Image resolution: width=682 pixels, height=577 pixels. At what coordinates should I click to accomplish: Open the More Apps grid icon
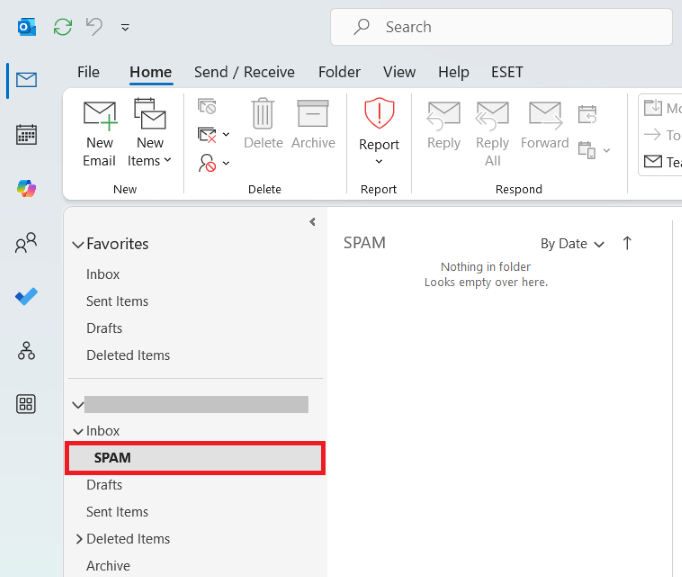pos(26,404)
